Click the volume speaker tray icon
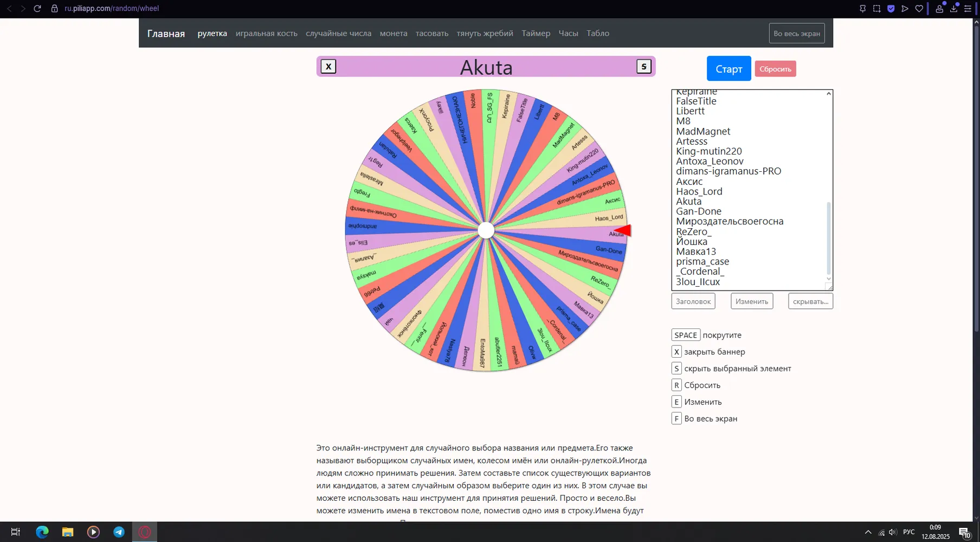 (892, 532)
